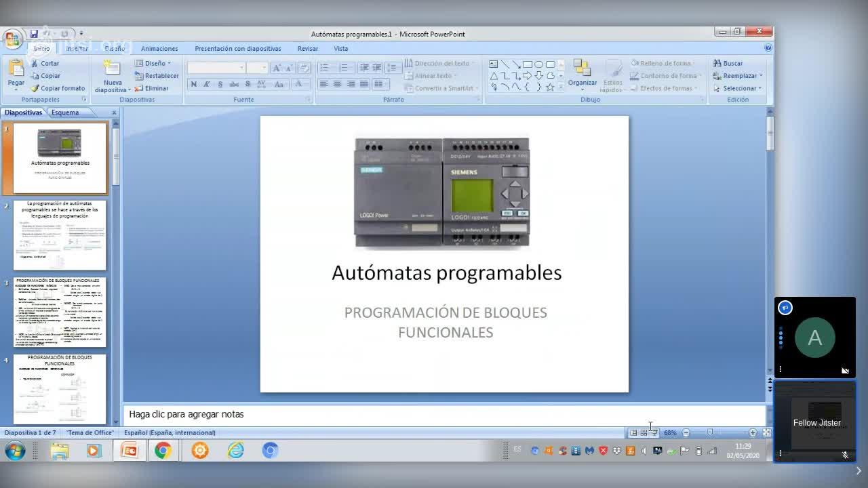This screenshot has width=868, height=488.
Task: Copy selection with Copiar
Action: pyautogui.click(x=45, y=75)
